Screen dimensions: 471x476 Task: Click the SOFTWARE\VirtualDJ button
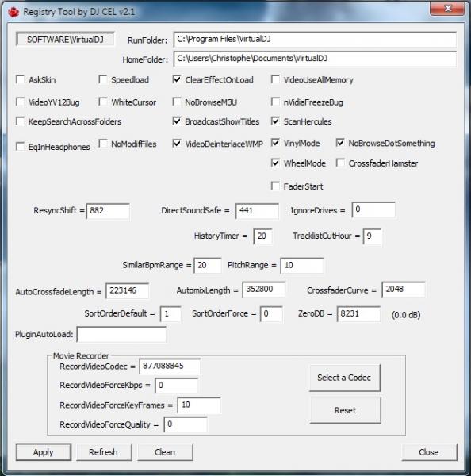[65, 40]
